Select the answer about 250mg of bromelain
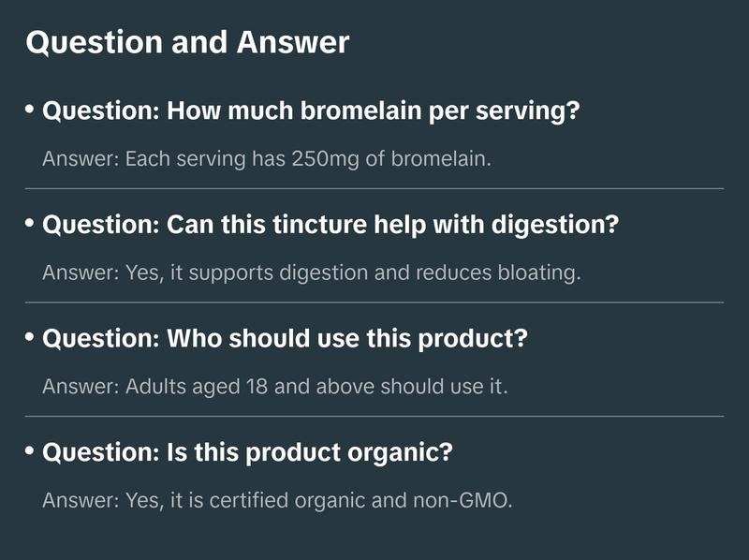The image size is (749, 560). pos(267,159)
